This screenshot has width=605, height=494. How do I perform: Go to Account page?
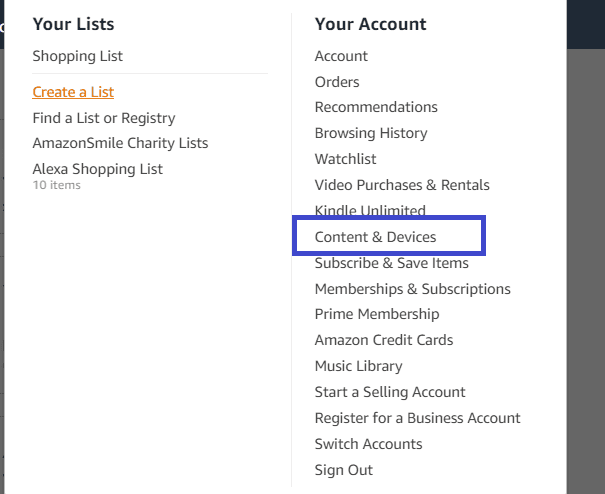[341, 56]
